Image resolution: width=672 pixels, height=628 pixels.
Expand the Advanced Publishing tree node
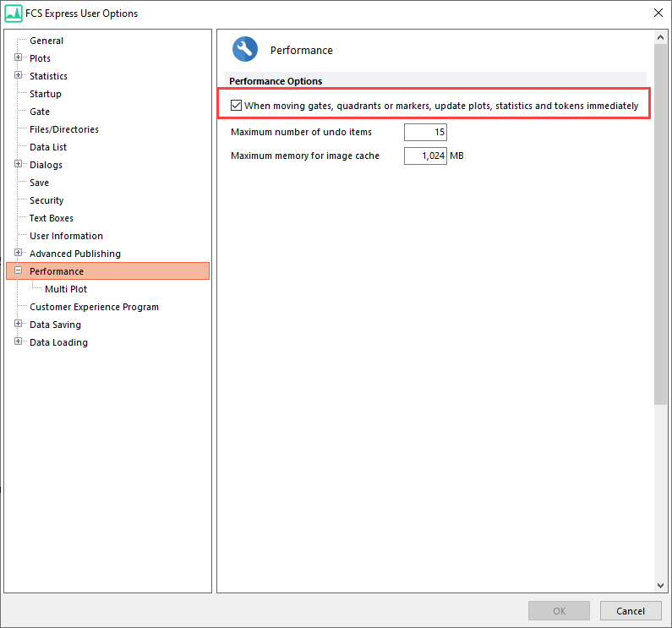pyautogui.click(x=18, y=253)
